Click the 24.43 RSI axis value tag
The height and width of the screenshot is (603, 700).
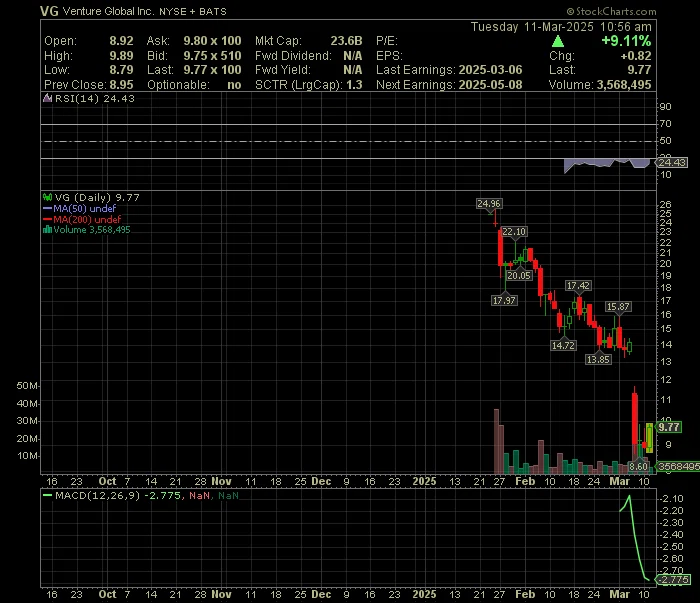(672, 162)
